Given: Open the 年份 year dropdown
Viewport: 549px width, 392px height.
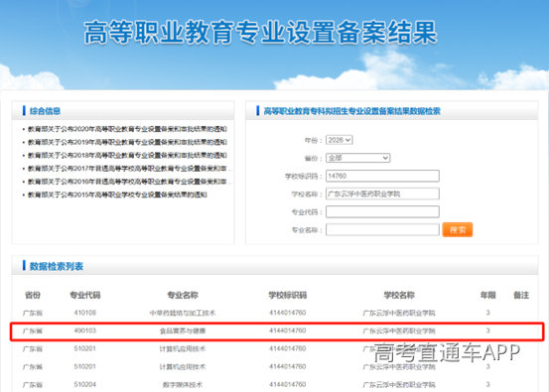Looking at the screenshot, I should [x=339, y=140].
